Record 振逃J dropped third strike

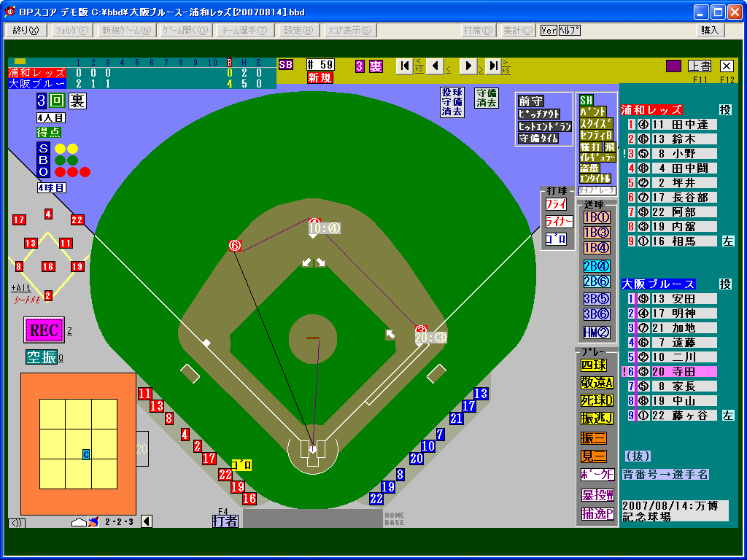click(x=597, y=419)
